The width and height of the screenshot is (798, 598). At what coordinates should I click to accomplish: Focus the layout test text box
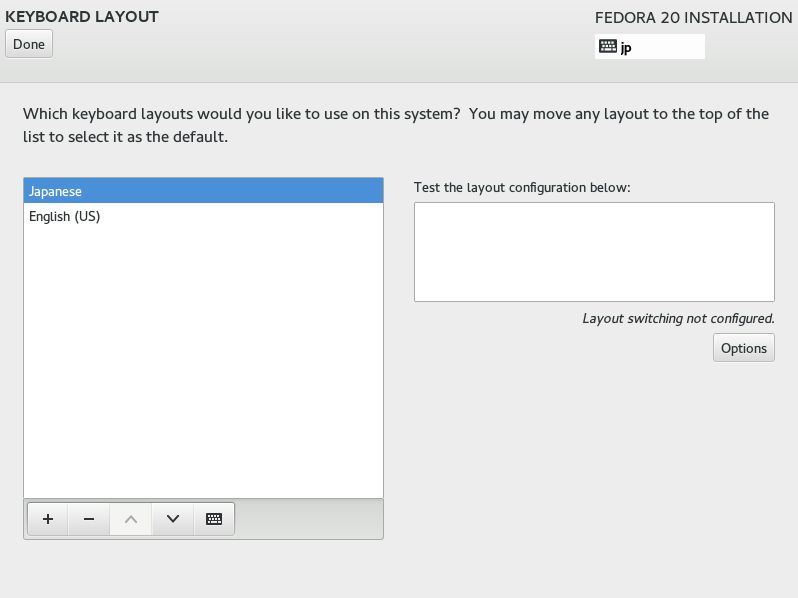594,252
